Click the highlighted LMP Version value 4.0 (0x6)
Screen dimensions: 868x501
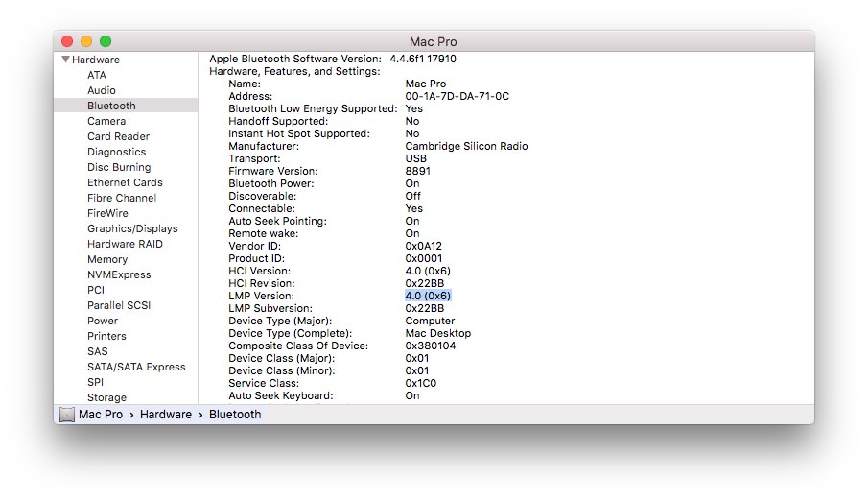428,296
